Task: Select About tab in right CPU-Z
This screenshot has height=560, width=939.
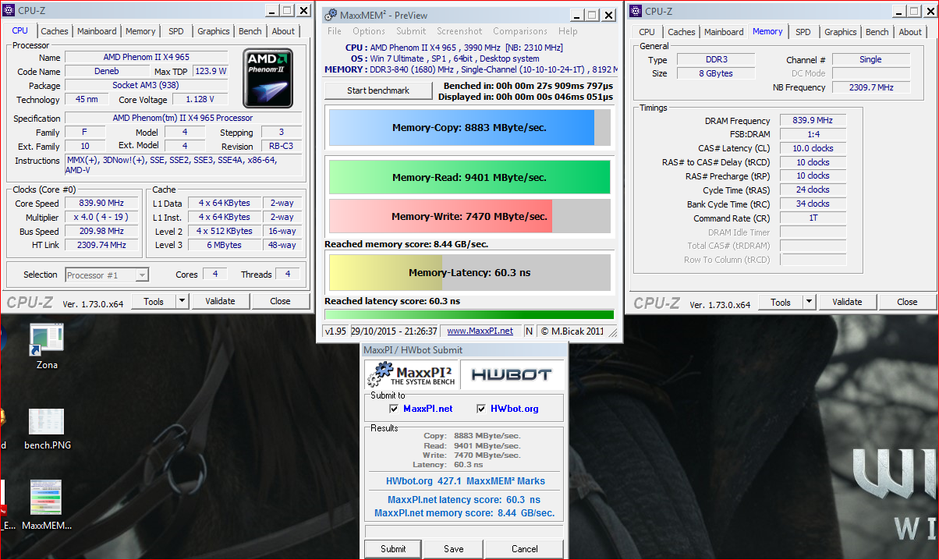Action: pyautogui.click(x=910, y=32)
